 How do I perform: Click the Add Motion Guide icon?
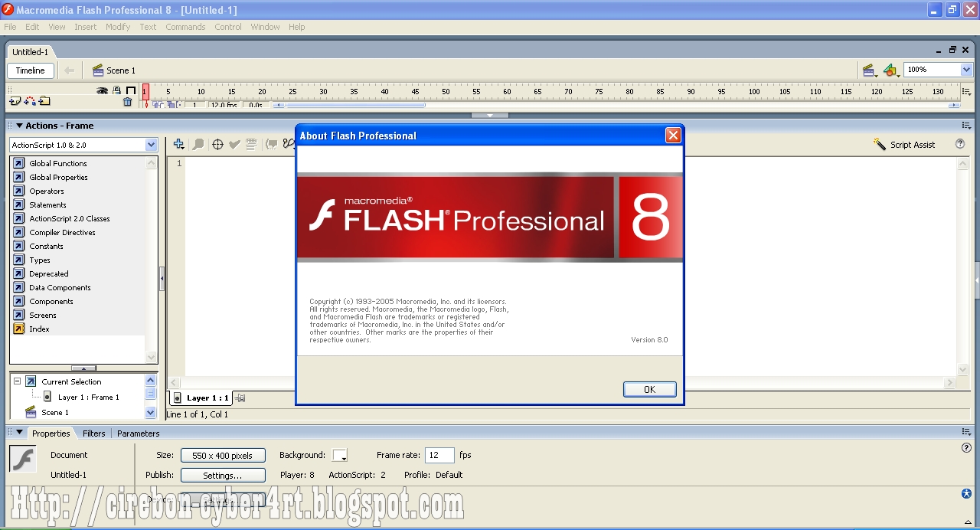coord(29,101)
